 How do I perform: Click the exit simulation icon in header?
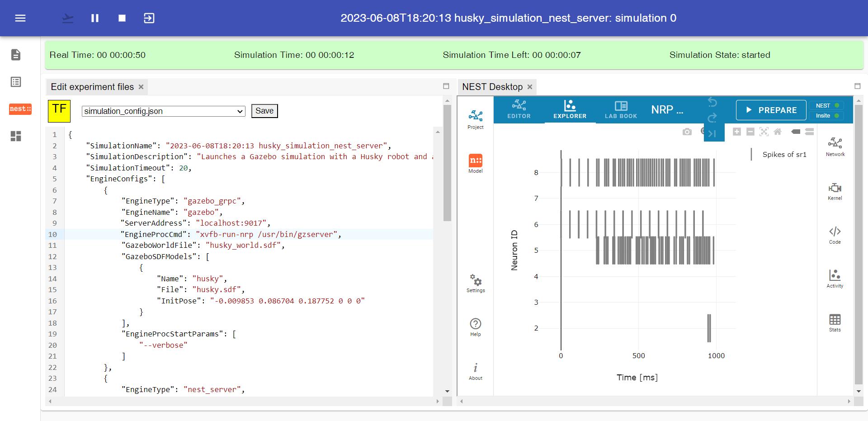tap(149, 18)
